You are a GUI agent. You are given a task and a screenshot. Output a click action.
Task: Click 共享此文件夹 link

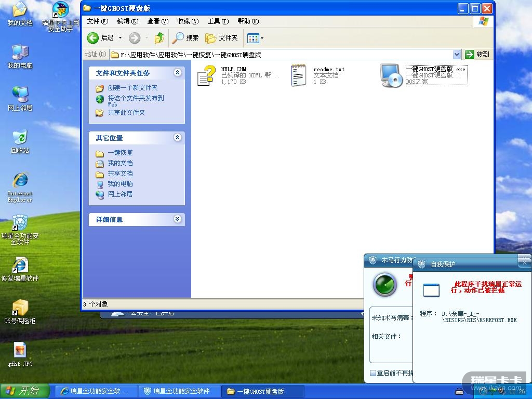click(x=126, y=113)
